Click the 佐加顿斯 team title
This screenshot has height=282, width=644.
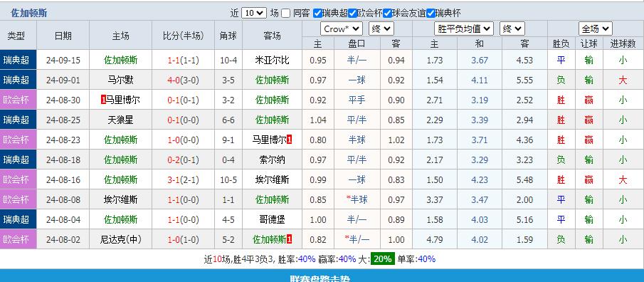[28, 13]
